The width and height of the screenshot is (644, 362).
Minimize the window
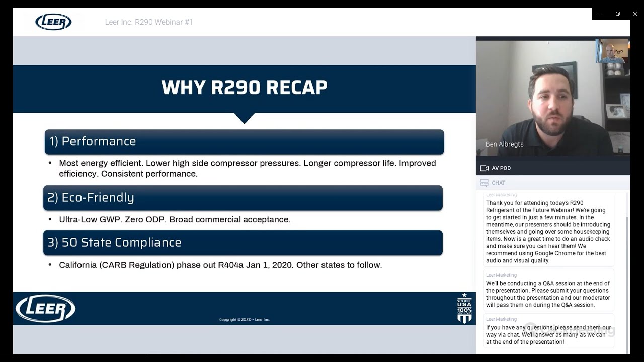coord(600,14)
